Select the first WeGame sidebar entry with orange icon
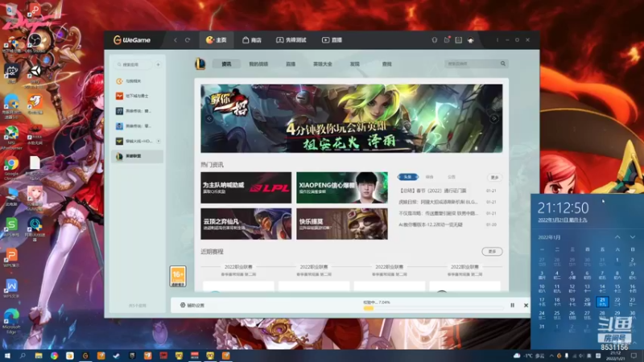644x362 pixels. click(x=137, y=81)
